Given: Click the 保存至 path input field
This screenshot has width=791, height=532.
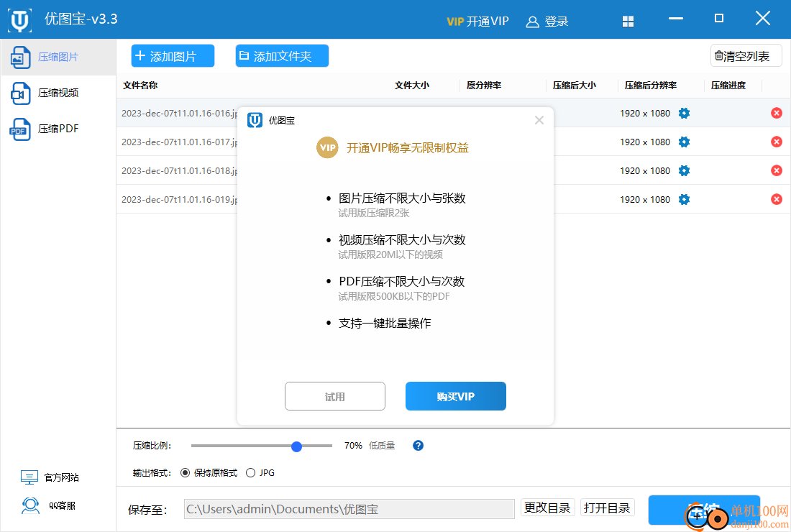Looking at the screenshot, I should [x=349, y=509].
